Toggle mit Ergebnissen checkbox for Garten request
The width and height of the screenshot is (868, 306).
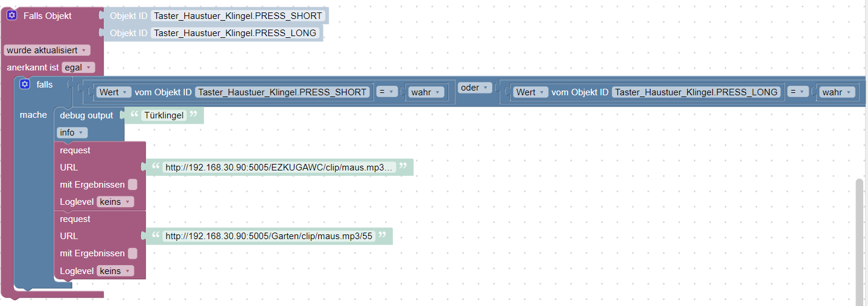pyautogui.click(x=133, y=253)
